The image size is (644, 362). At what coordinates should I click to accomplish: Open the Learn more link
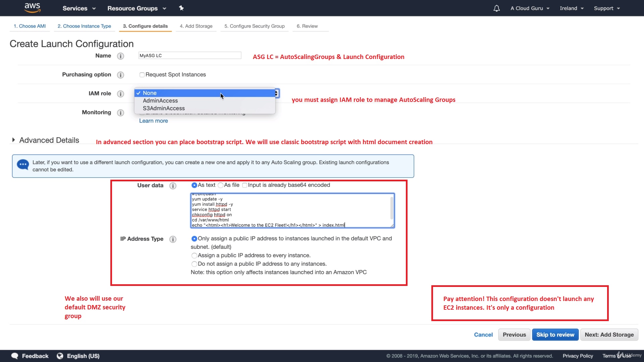pyautogui.click(x=153, y=121)
